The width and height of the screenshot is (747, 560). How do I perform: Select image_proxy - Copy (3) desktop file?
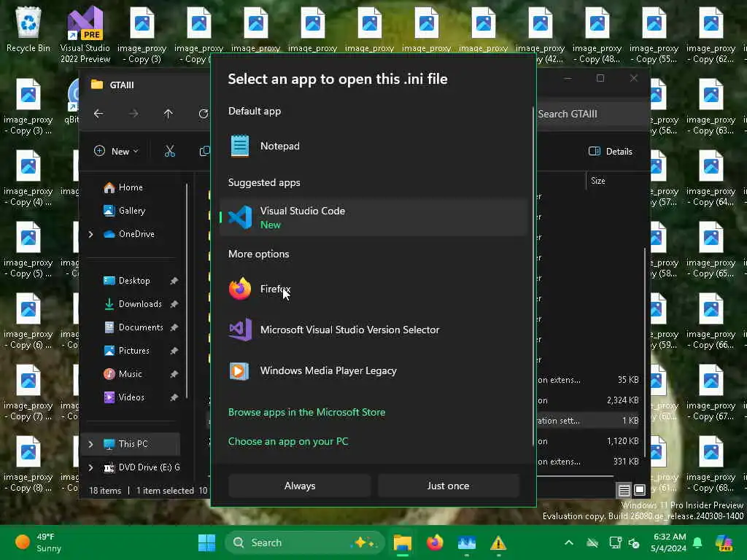click(142, 35)
